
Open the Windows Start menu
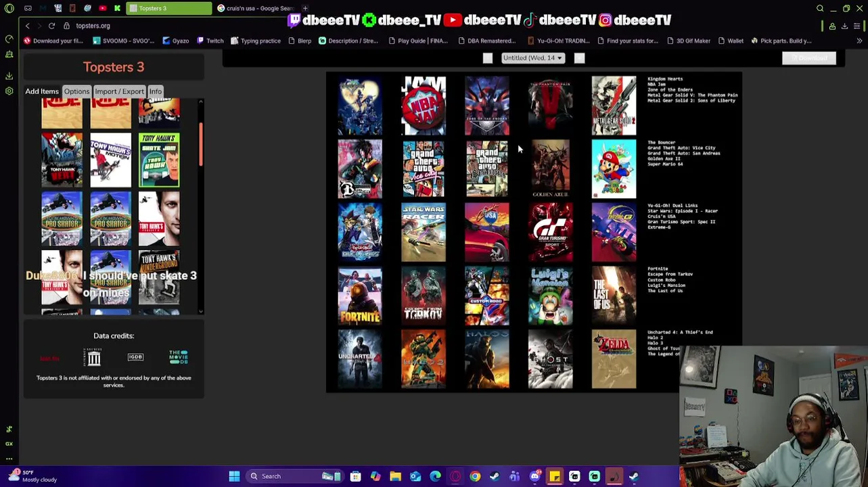(x=234, y=476)
